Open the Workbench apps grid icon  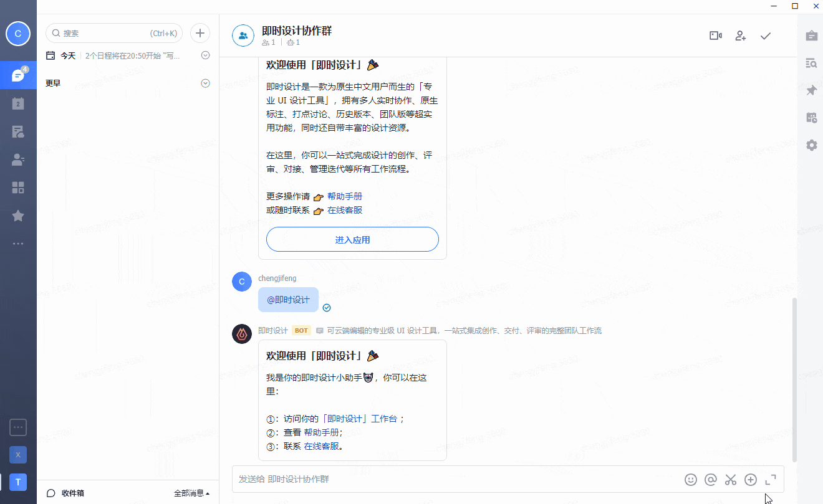(18, 188)
